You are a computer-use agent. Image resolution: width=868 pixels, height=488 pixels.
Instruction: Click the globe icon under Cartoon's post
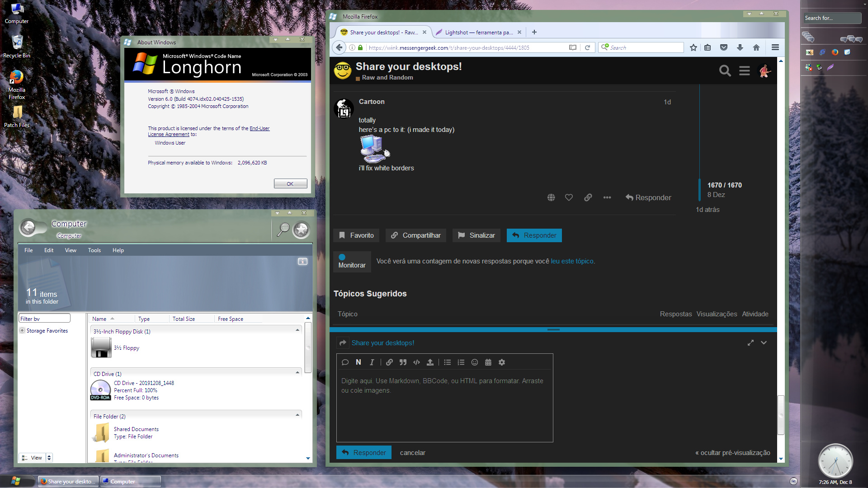point(551,197)
